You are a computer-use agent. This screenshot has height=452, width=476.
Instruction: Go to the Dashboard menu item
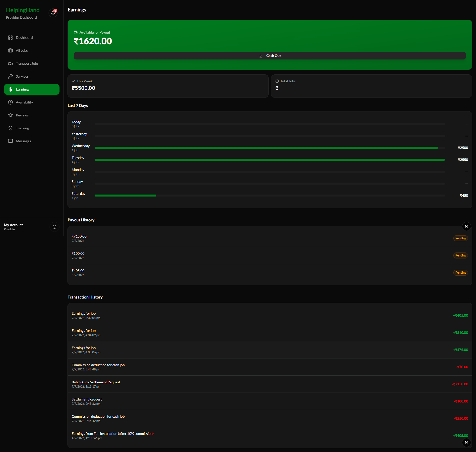(x=32, y=38)
